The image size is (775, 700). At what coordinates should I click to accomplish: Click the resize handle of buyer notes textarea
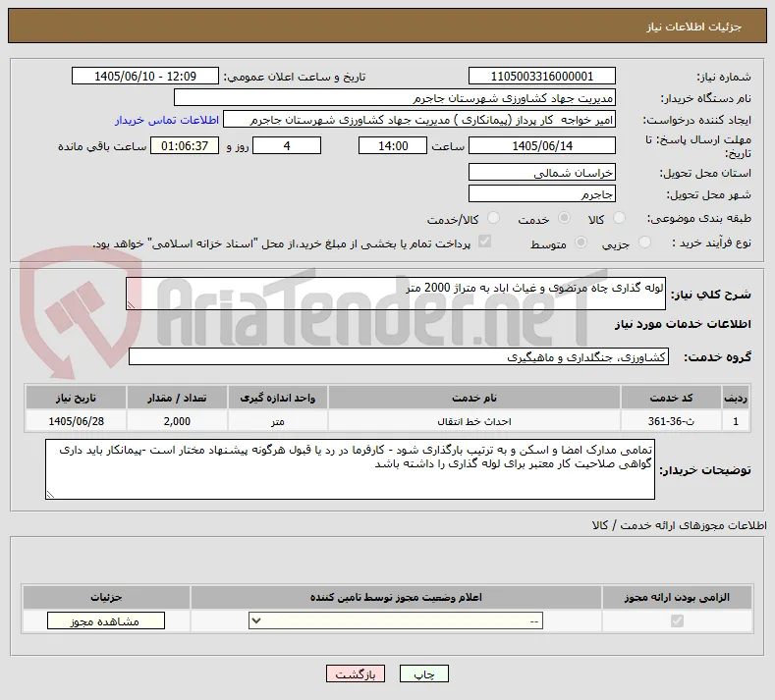[50, 495]
